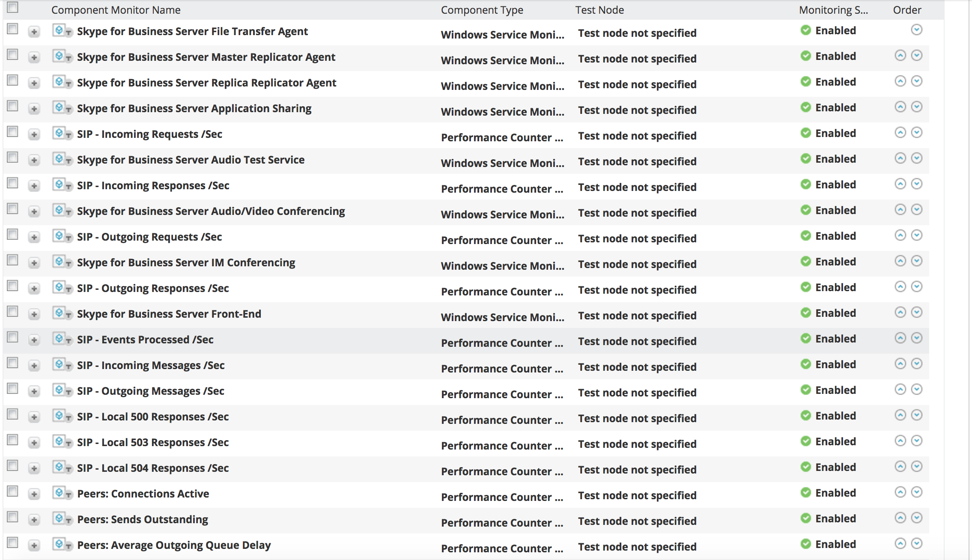
Task: Sort by Component Monitor Name header
Action: [x=116, y=10]
